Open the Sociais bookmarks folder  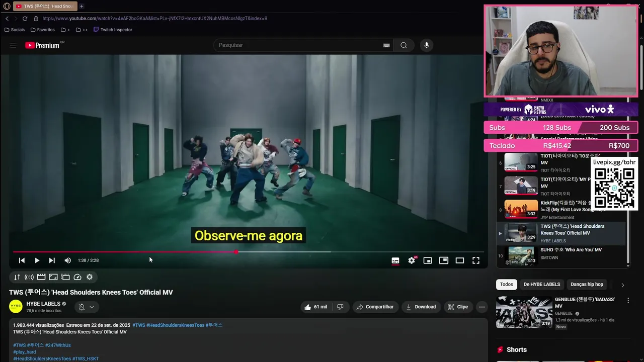pos(15,30)
